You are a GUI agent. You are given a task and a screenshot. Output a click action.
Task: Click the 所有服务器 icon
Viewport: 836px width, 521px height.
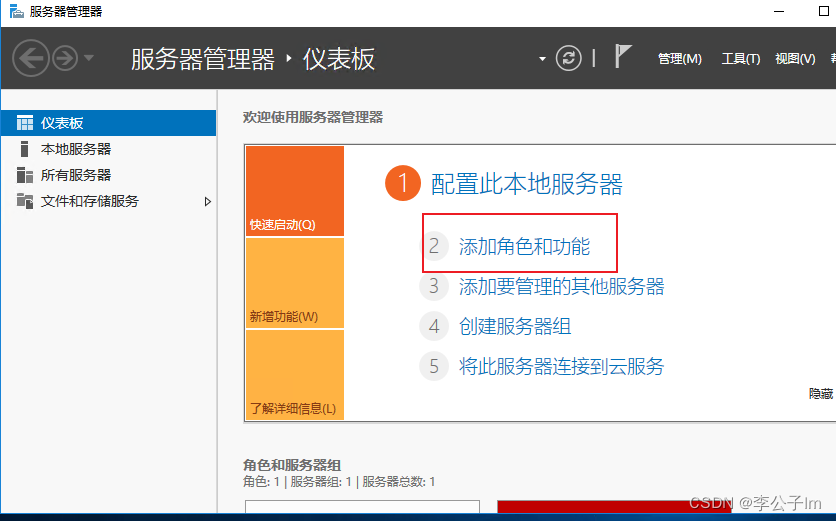click(x=25, y=175)
